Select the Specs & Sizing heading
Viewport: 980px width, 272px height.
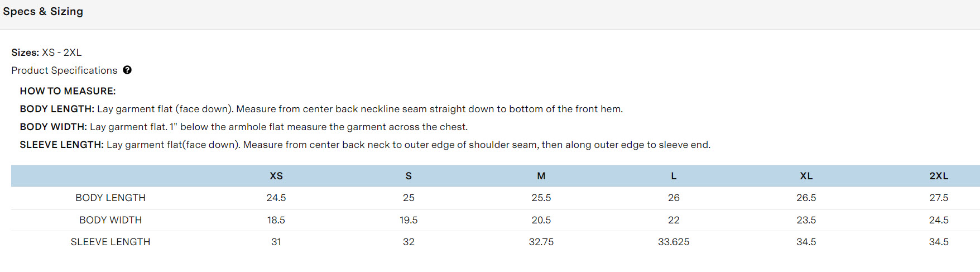click(x=43, y=11)
